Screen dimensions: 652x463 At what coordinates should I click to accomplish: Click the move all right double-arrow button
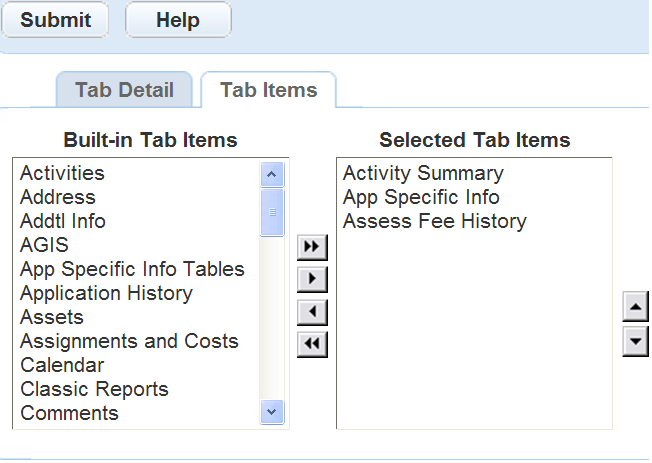313,246
